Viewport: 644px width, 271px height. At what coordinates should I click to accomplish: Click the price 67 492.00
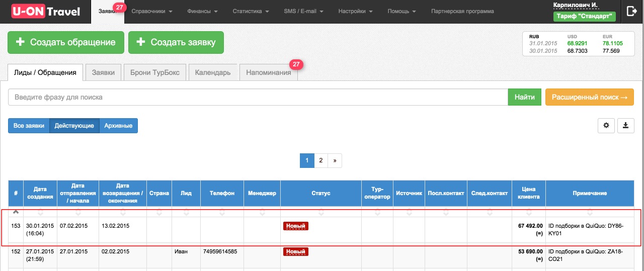coord(530,226)
